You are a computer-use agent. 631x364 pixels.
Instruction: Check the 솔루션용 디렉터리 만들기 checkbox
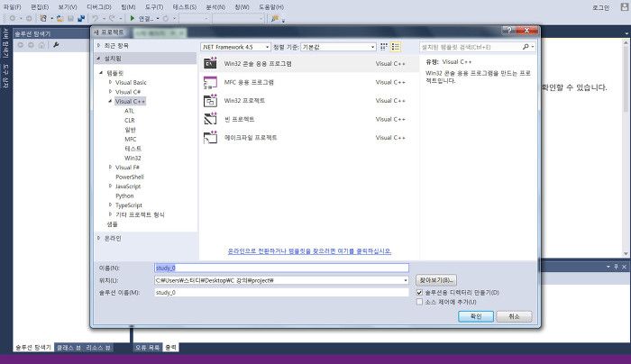point(419,293)
